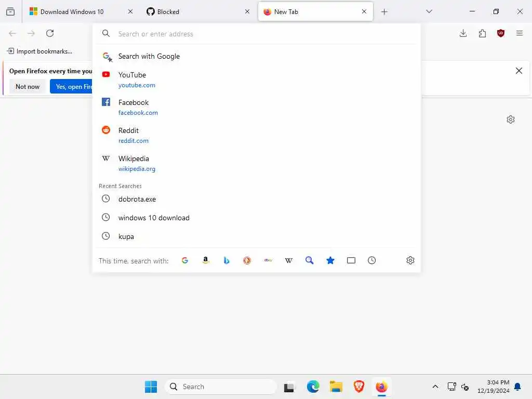Search this time with Google icon
Viewport: 532px width, 399px height.
point(185,260)
